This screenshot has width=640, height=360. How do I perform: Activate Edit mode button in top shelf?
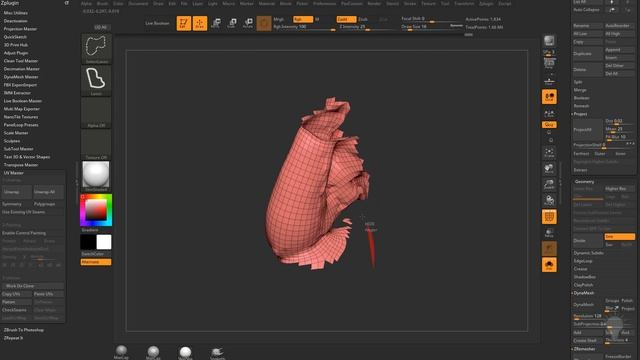(x=184, y=23)
